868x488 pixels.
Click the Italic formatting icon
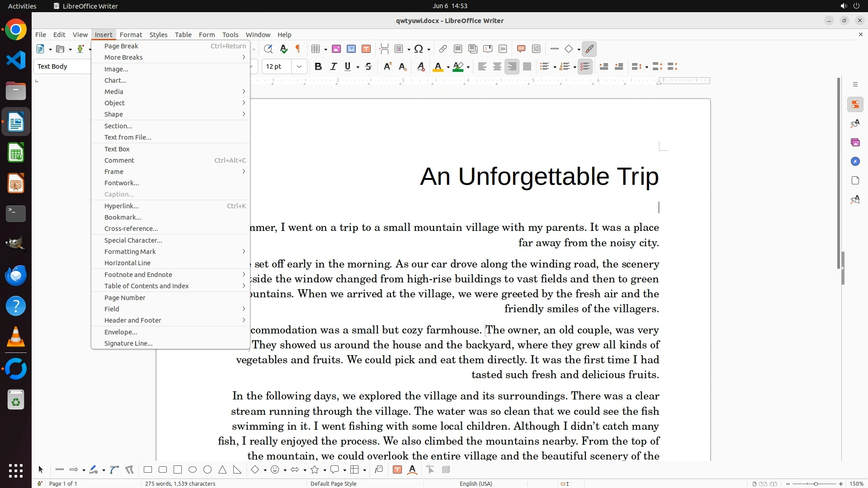point(333,67)
